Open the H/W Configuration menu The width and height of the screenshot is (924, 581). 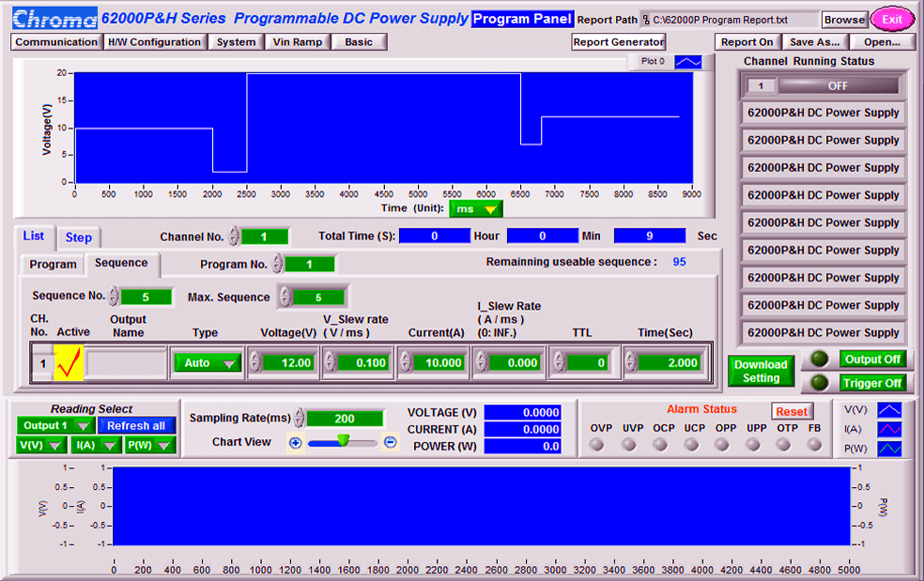pyautogui.click(x=154, y=42)
